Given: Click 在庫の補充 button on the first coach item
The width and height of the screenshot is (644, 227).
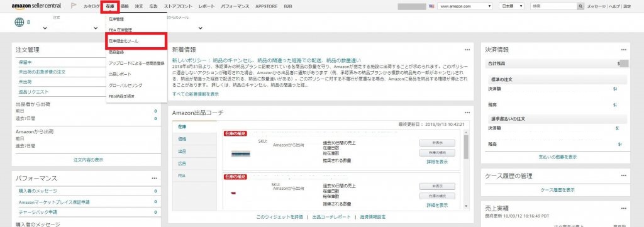Looking at the screenshot, I should 437,153.
